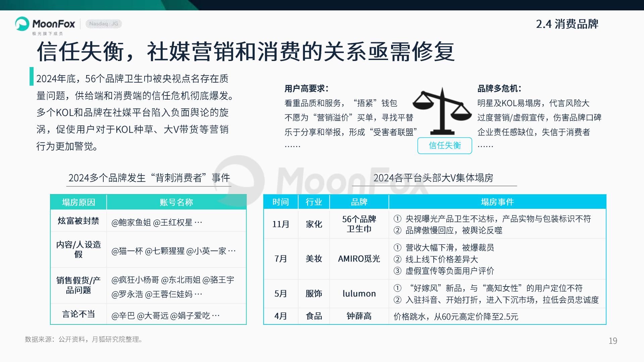Image resolution: width=644 pixels, height=362 pixels.
Task: Click page number 19
Action: pyautogui.click(x=613, y=341)
